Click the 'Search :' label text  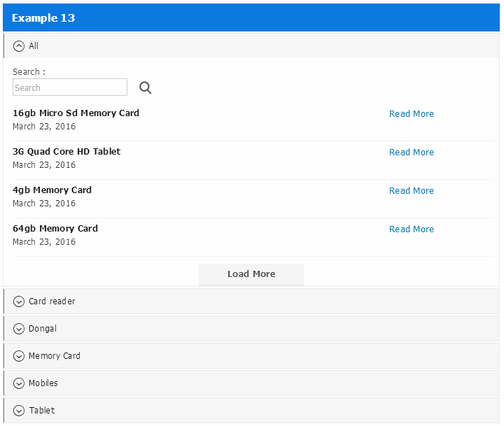29,72
